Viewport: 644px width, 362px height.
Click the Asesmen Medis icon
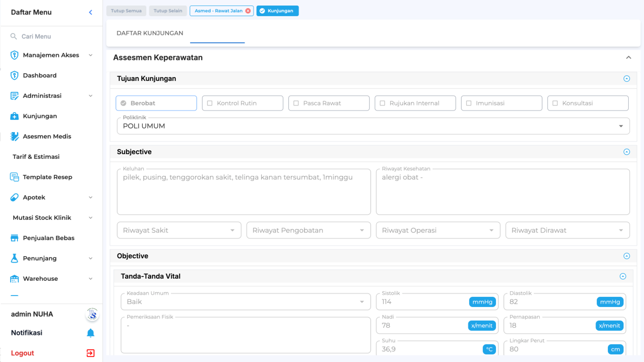[x=14, y=136]
